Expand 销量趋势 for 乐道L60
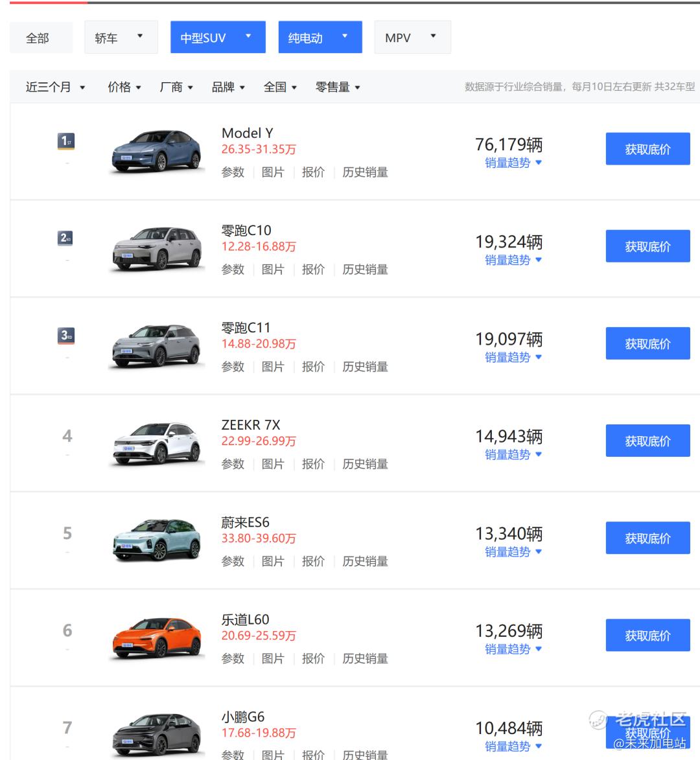 tap(513, 649)
